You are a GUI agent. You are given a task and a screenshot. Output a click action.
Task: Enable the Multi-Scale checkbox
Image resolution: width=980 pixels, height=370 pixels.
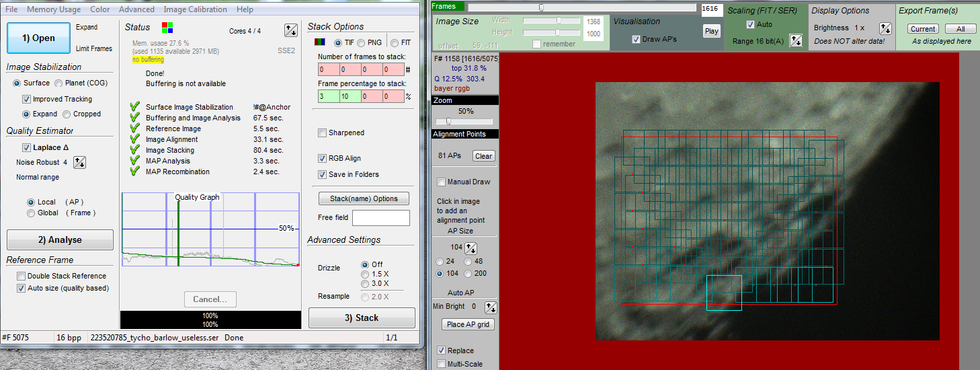pyautogui.click(x=459, y=364)
